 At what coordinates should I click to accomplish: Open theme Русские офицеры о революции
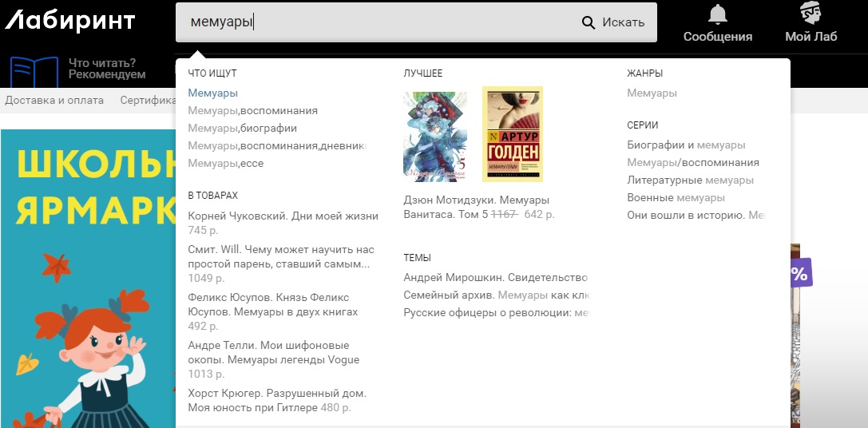point(497,313)
